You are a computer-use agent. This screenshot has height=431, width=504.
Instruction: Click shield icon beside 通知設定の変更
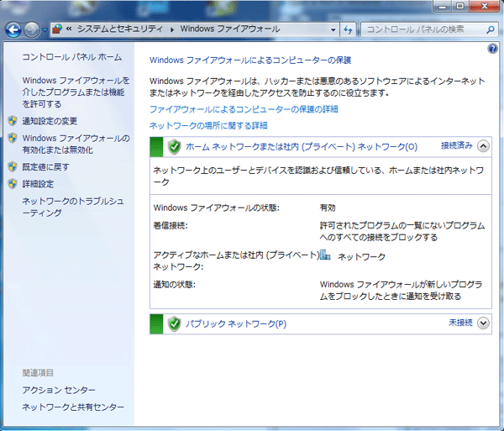pyautogui.click(x=13, y=121)
